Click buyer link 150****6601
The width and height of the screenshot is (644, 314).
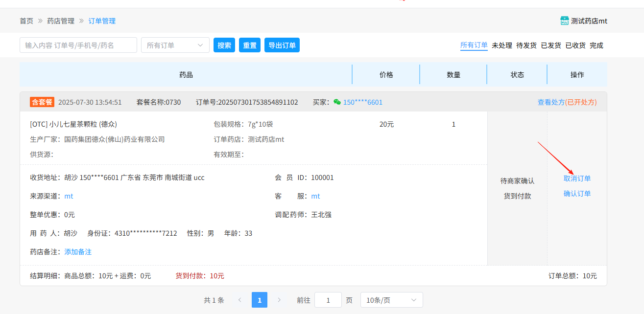coord(363,102)
